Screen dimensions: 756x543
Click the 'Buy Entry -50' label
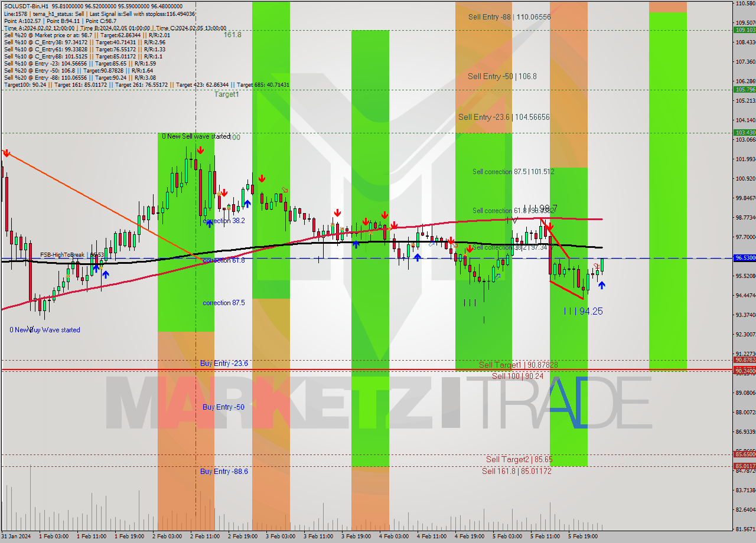pyautogui.click(x=223, y=407)
